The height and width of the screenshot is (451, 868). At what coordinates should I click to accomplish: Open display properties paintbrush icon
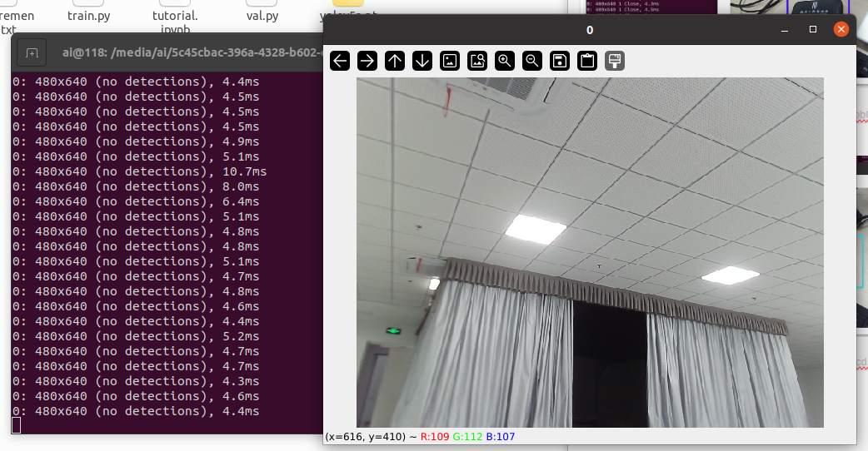click(x=615, y=61)
